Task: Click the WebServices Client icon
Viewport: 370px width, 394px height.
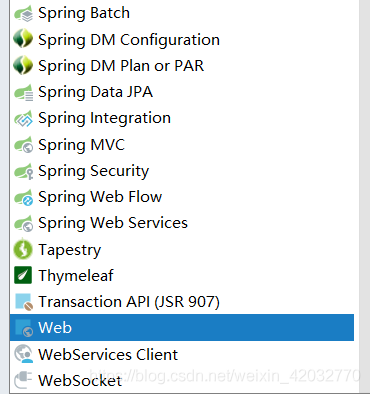Action: point(23,354)
